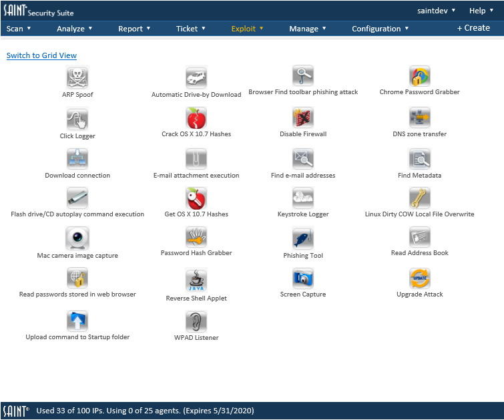Click the SAINT Security Suite logo
This screenshot has height=420, width=504.
click(38, 11)
